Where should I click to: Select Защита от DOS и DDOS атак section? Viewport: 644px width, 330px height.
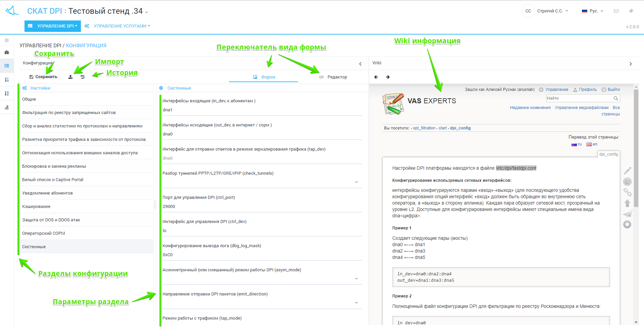pos(51,220)
